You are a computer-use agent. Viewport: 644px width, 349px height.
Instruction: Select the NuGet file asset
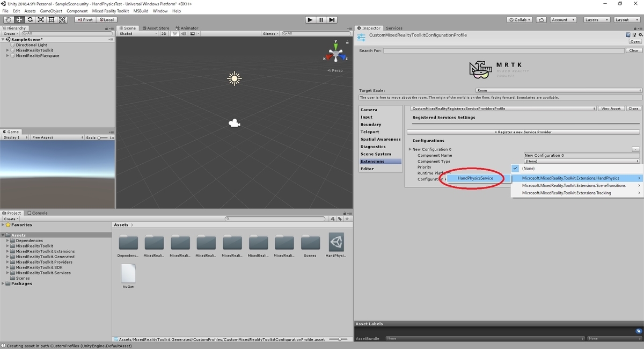128,277
